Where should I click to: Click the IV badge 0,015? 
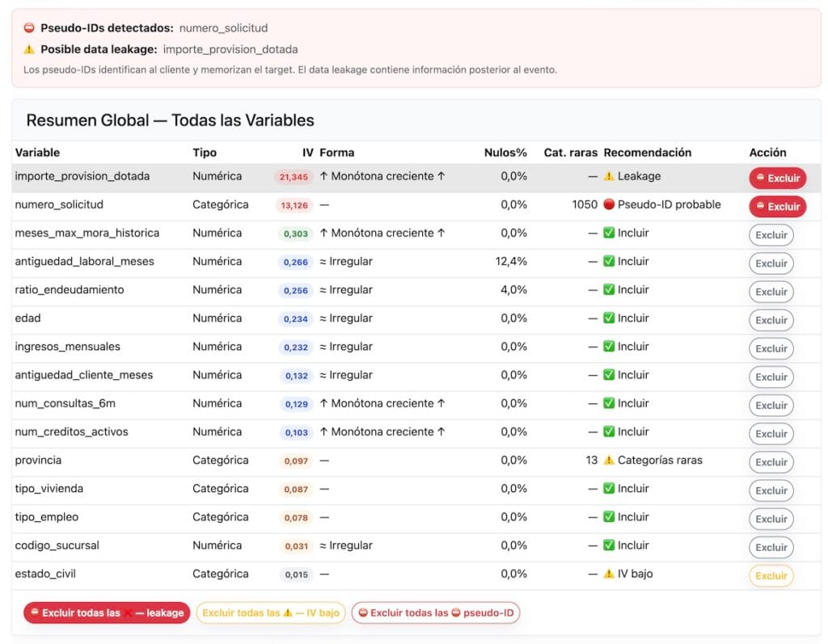click(296, 575)
